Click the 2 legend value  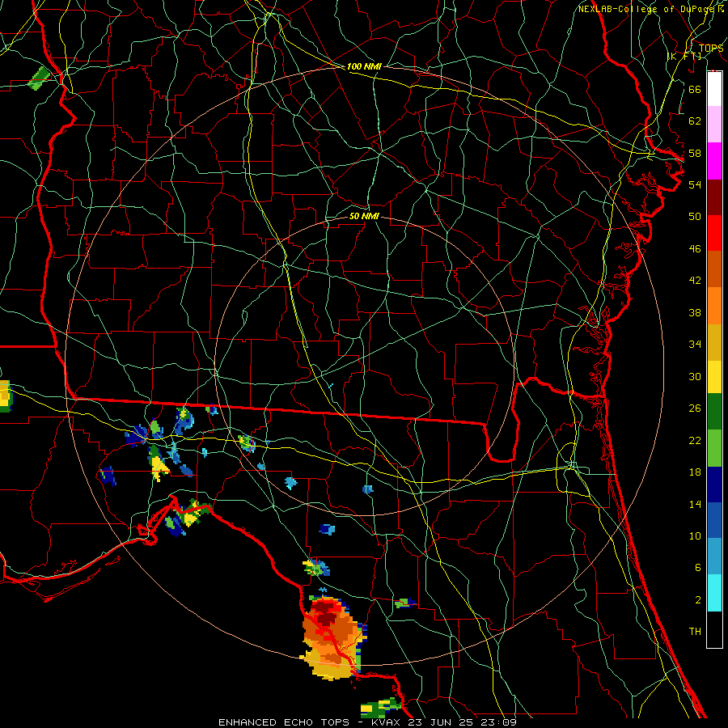pyautogui.click(x=697, y=600)
